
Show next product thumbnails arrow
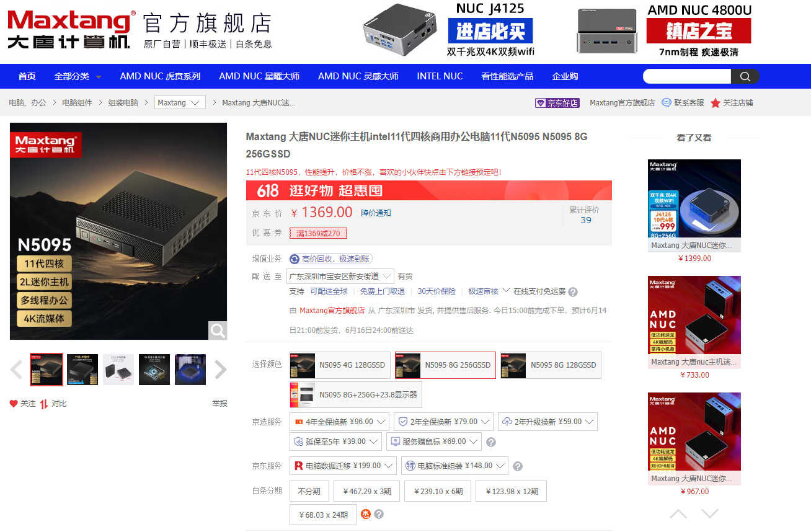point(221,370)
